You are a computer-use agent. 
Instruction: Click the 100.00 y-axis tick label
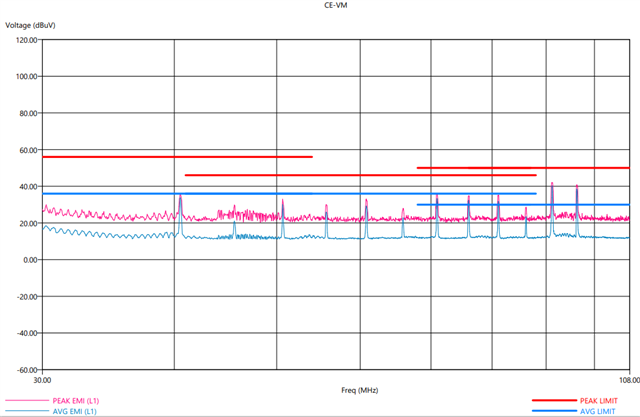(27, 77)
